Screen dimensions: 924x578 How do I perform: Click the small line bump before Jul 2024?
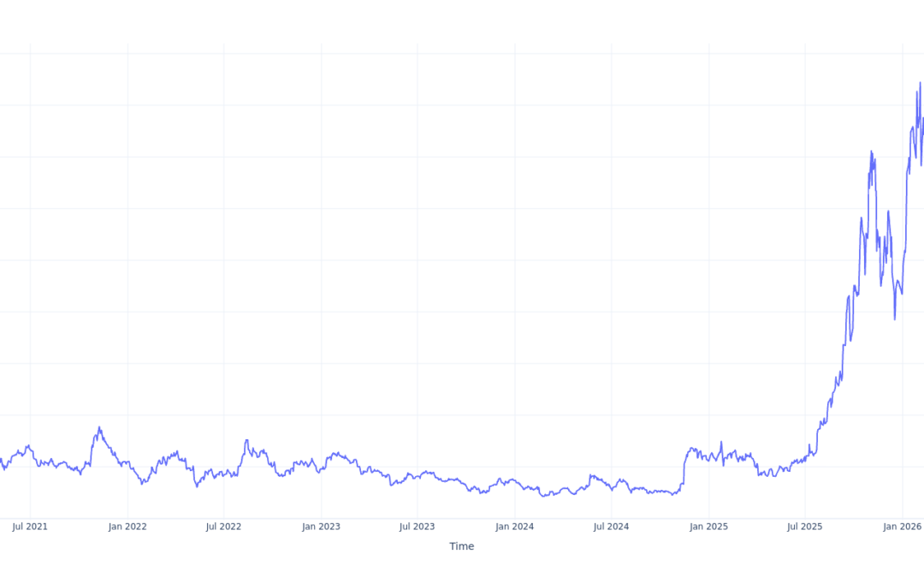590,475
